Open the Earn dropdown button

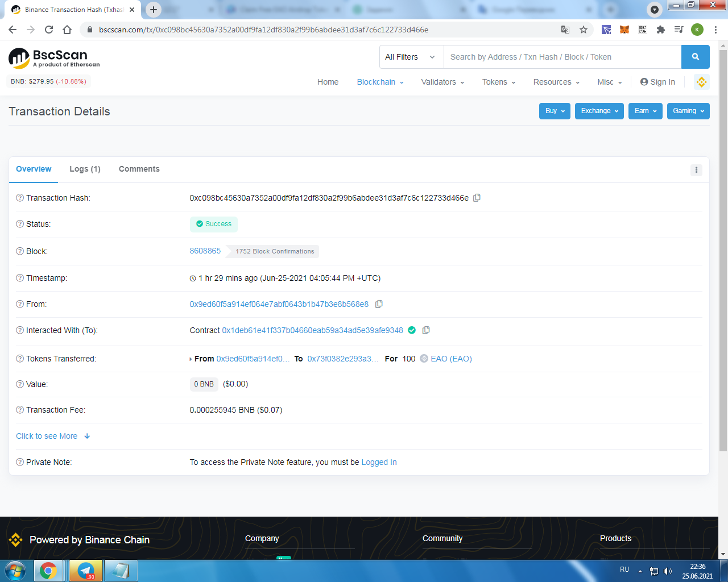pos(646,111)
